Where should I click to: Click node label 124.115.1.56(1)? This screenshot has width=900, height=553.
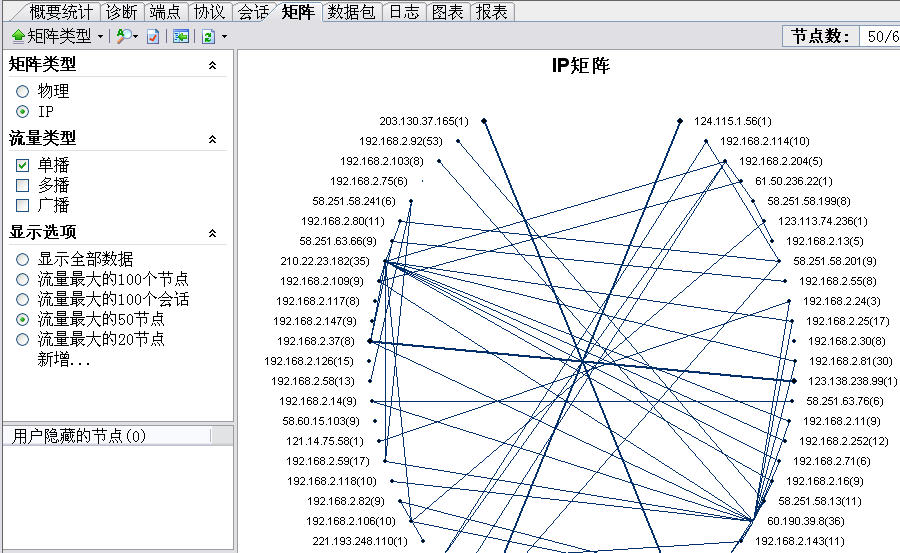pyautogui.click(x=732, y=121)
